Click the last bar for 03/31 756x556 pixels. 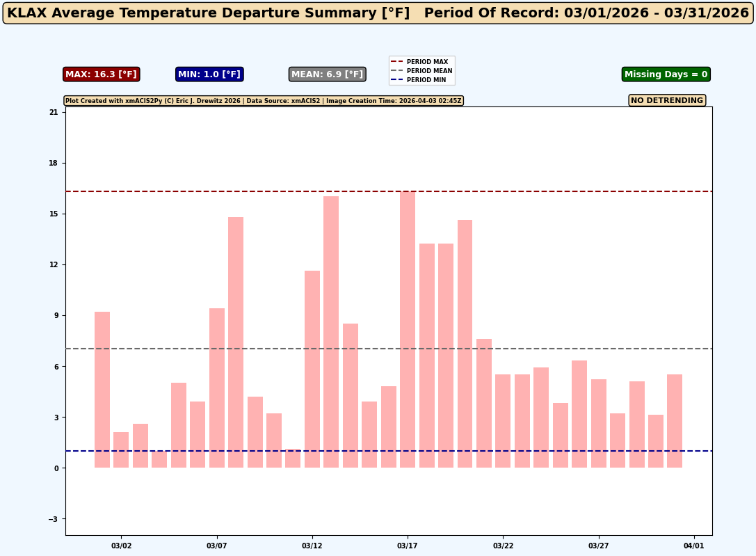click(675, 421)
